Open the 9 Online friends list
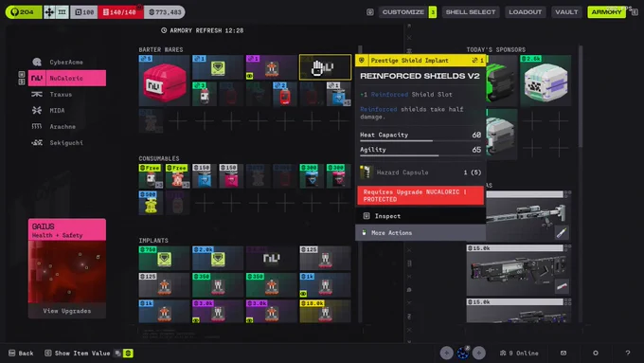Viewport: 644px width, 363px height. 519,354
